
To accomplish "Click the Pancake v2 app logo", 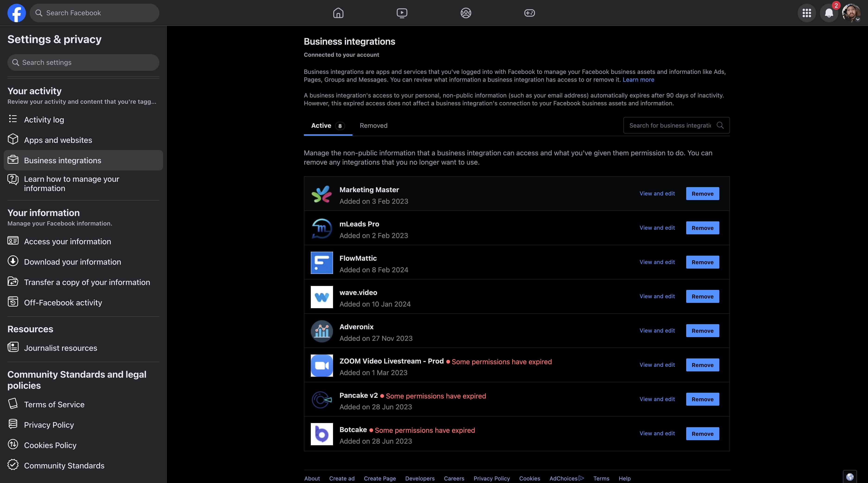I will click(321, 400).
